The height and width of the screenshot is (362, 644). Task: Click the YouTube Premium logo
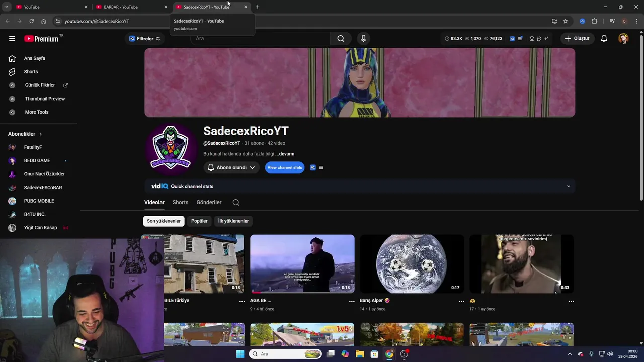(x=42, y=39)
